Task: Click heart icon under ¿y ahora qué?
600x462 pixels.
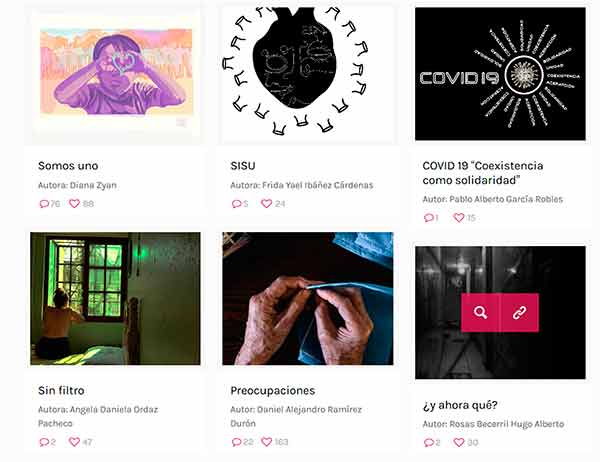Action: point(458,442)
